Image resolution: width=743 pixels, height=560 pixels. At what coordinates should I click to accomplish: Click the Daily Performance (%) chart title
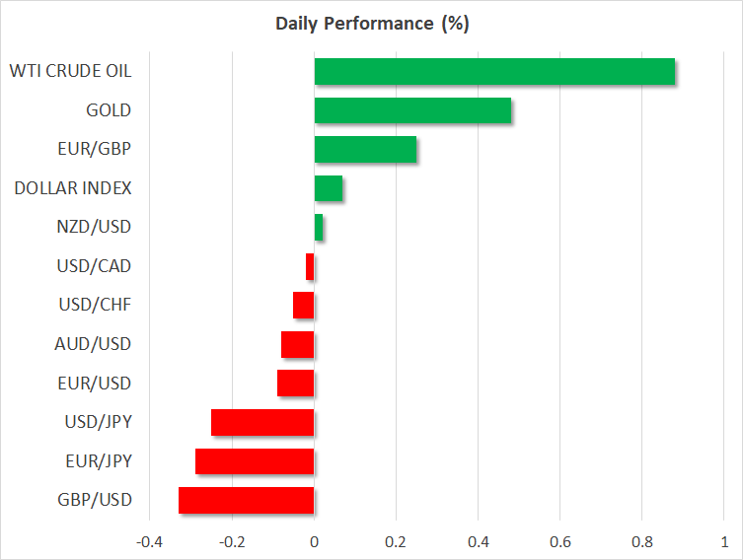pos(371,24)
